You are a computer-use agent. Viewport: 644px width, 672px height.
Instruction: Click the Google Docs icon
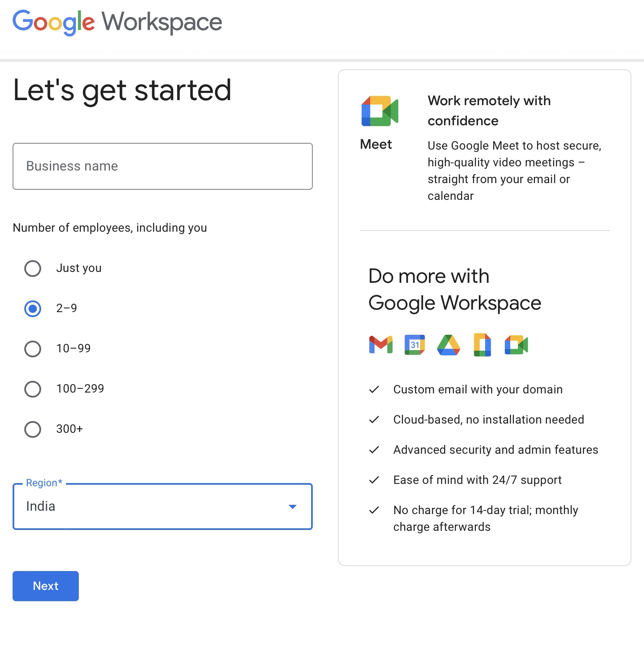pyautogui.click(x=482, y=345)
